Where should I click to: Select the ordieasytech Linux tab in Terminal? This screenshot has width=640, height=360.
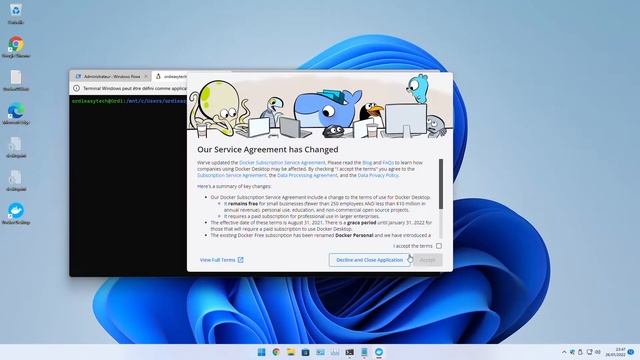(170, 76)
